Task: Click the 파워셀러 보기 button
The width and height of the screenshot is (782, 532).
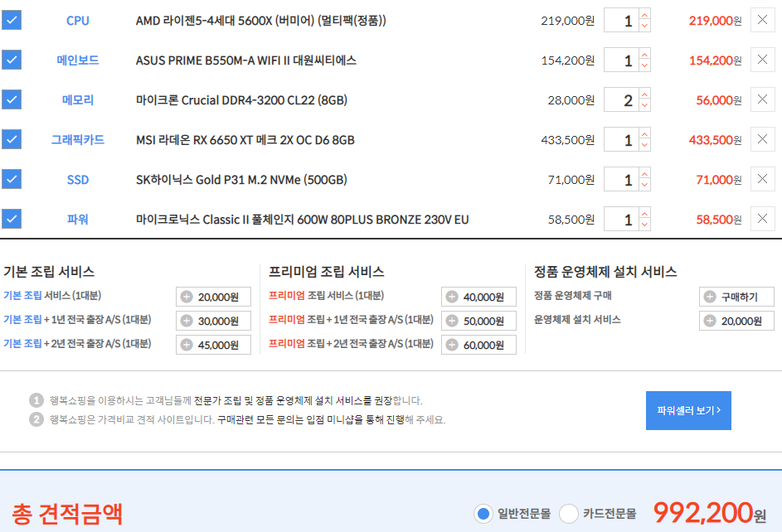Action: 688,410
